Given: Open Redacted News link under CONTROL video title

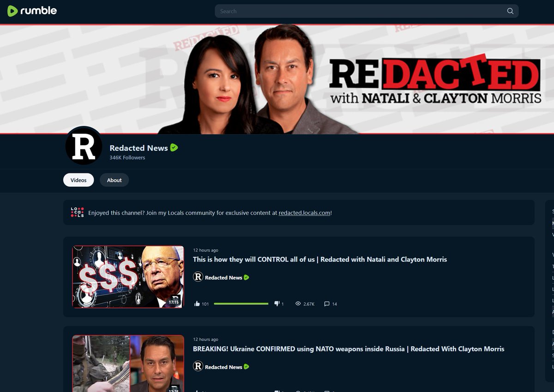Looking at the screenshot, I should coord(223,278).
